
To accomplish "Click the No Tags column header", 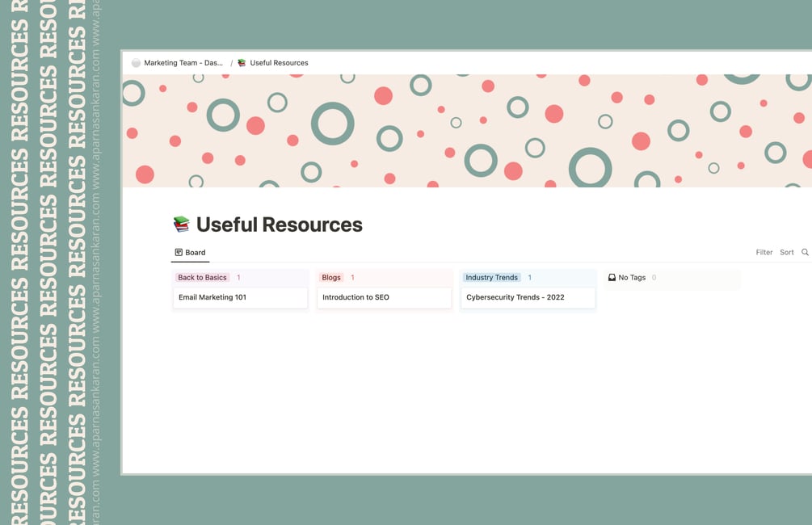I will click(x=632, y=278).
